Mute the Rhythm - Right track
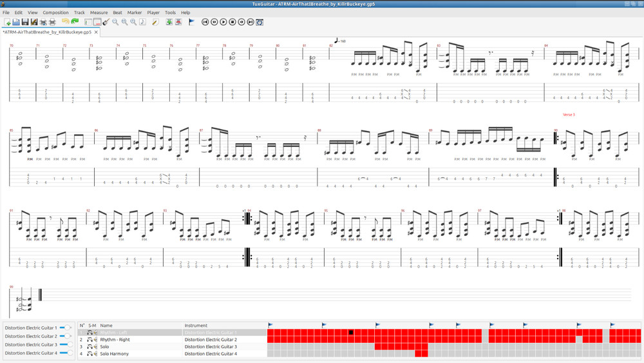 click(95, 340)
